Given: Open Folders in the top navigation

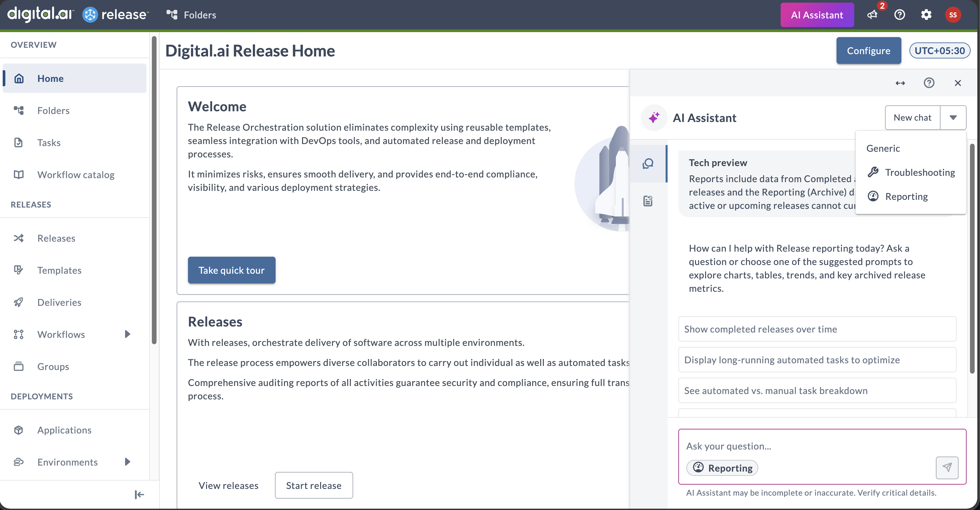Looking at the screenshot, I should 191,15.
